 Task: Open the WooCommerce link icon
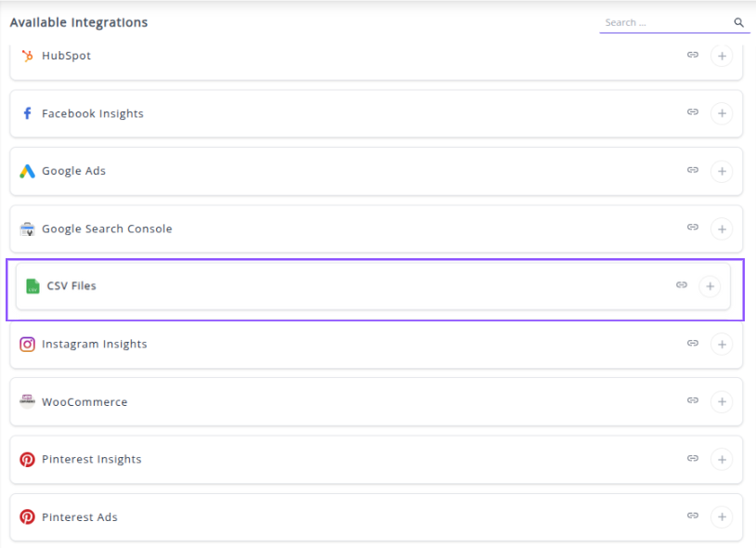point(692,400)
